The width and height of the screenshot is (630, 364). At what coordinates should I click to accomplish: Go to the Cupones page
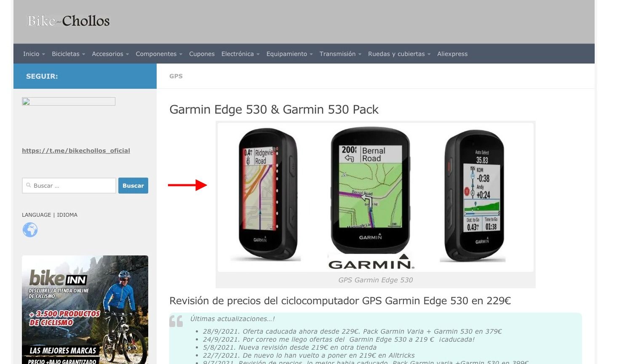tap(202, 54)
